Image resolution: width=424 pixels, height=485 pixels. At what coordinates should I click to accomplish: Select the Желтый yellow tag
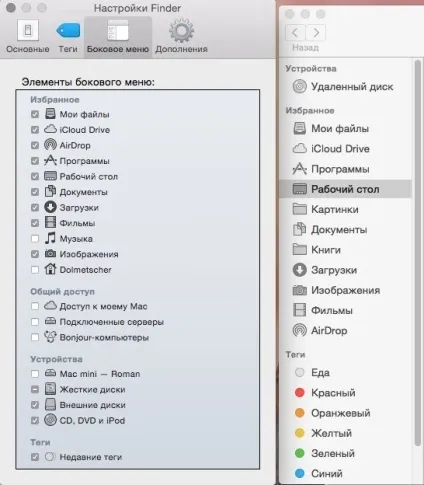pyautogui.click(x=345, y=433)
